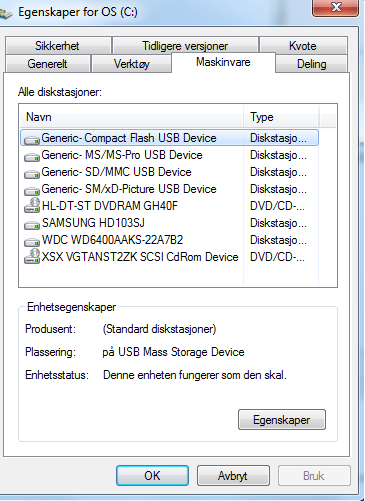Select SAMSUNG HD103SJ in the drive list
The width and height of the screenshot is (365, 501).
(169, 223)
